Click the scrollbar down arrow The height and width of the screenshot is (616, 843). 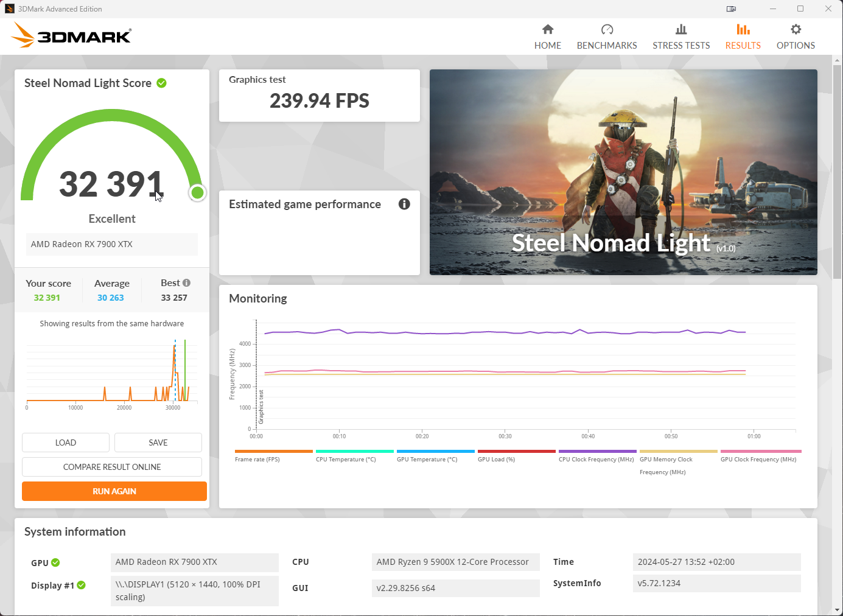tap(837, 610)
